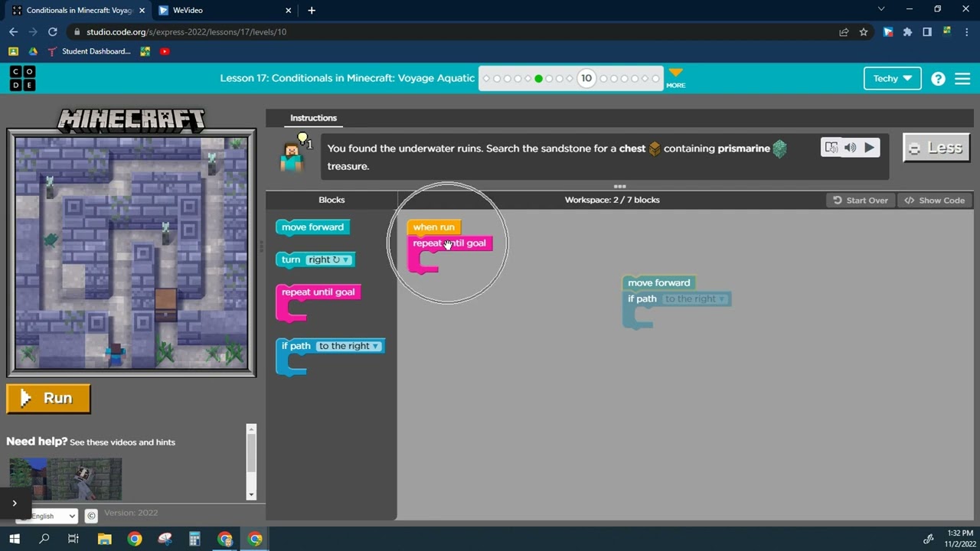
Task: Open the hamburger menu in header
Action: [962, 79]
